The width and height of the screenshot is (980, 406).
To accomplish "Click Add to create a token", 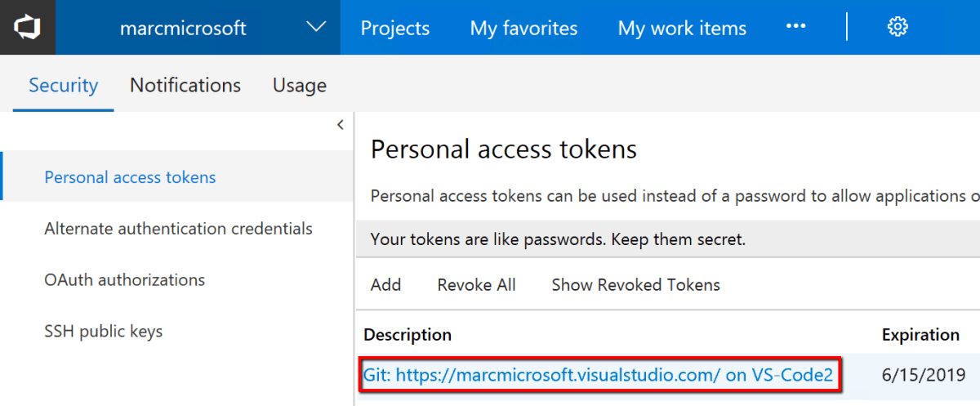I will point(385,285).
